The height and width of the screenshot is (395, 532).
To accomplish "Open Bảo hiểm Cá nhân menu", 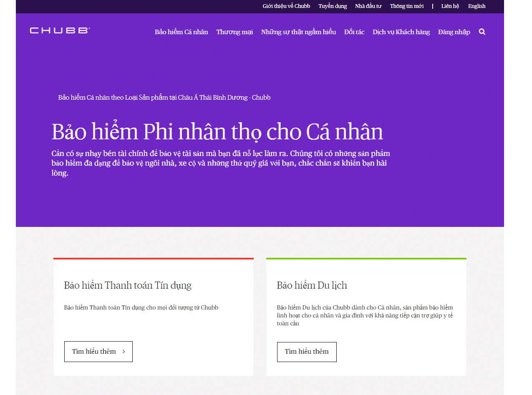I will coord(182,32).
